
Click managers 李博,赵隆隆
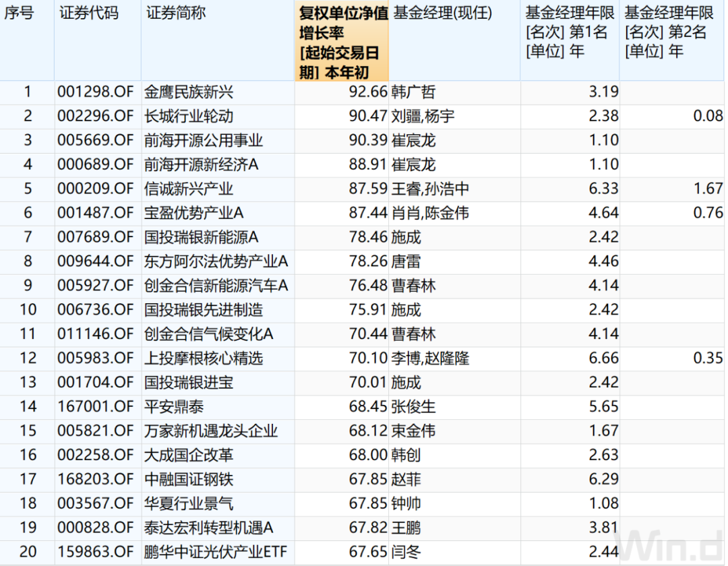click(x=430, y=358)
